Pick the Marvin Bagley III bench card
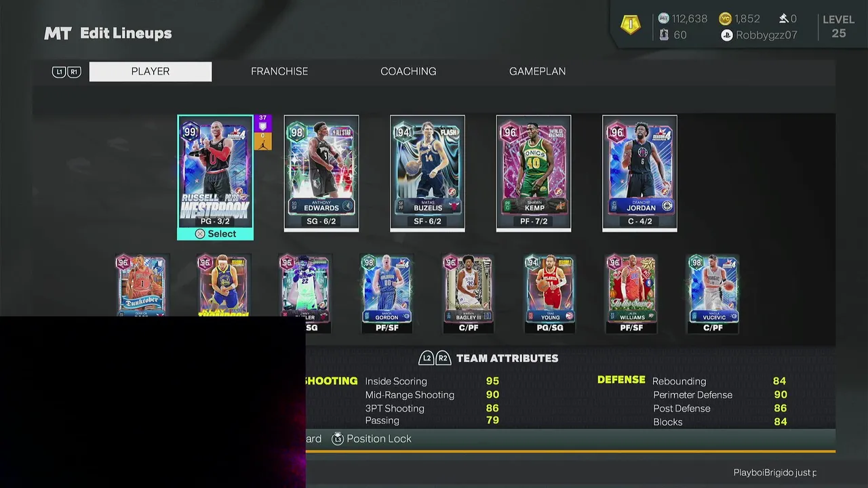The width and height of the screenshot is (868, 488). click(x=468, y=293)
